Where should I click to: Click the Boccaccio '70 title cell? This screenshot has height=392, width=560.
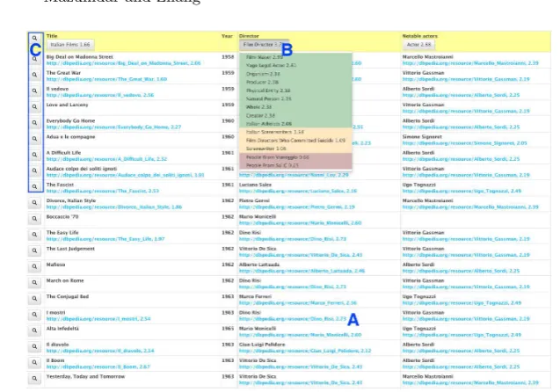tap(62, 217)
